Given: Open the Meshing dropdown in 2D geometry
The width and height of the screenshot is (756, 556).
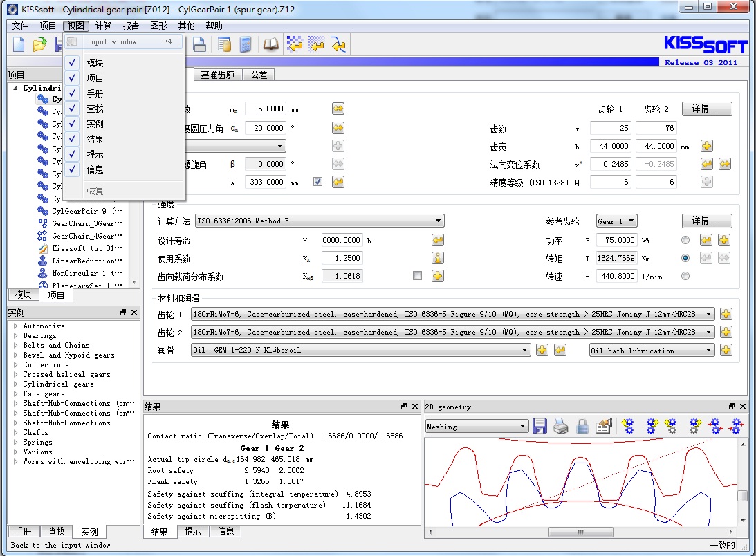Looking at the screenshot, I should pyautogui.click(x=477, y=426).
